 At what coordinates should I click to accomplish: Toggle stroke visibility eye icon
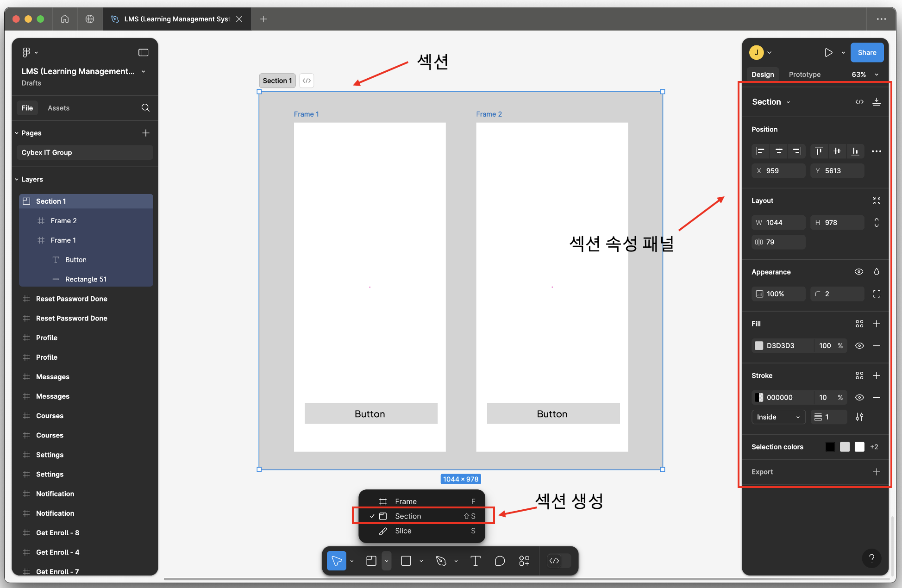coord(859,397)
